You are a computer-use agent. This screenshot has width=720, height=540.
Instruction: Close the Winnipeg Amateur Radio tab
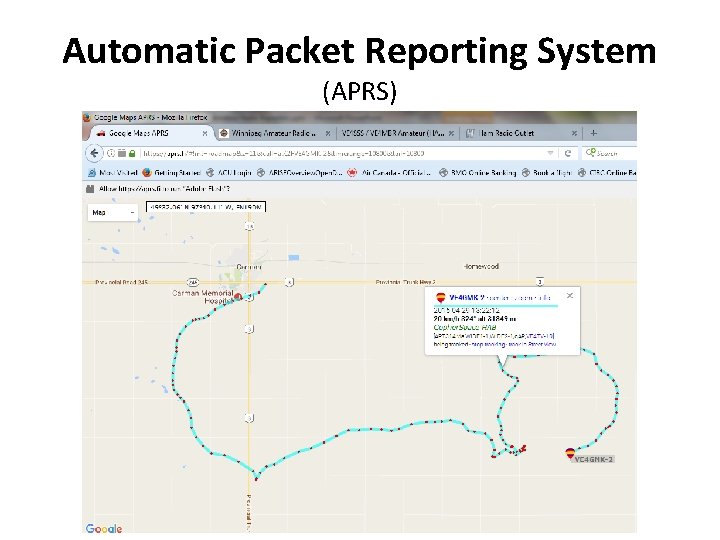click(328, 133)
